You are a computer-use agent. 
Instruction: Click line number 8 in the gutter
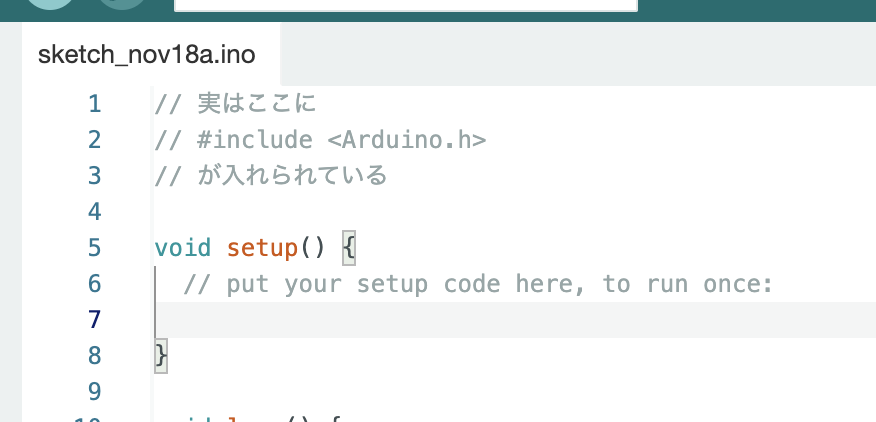pyautogui.click(x=94, y=355)
